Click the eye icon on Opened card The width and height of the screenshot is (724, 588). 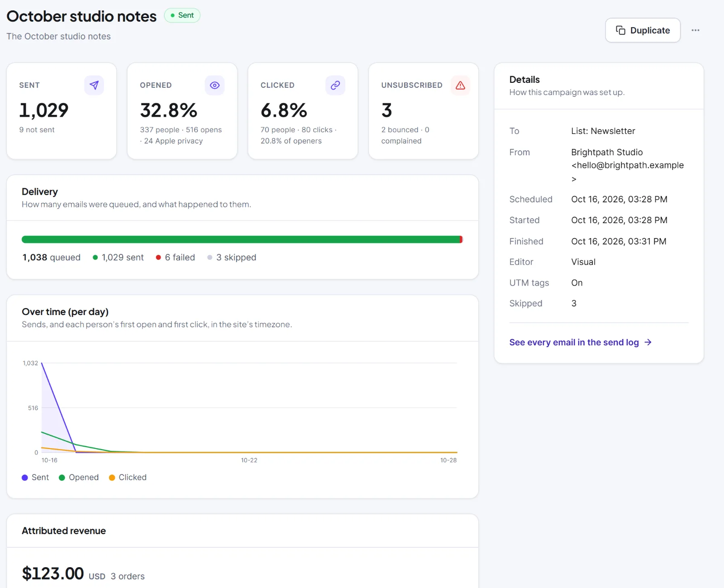click(x=215, y=85)
